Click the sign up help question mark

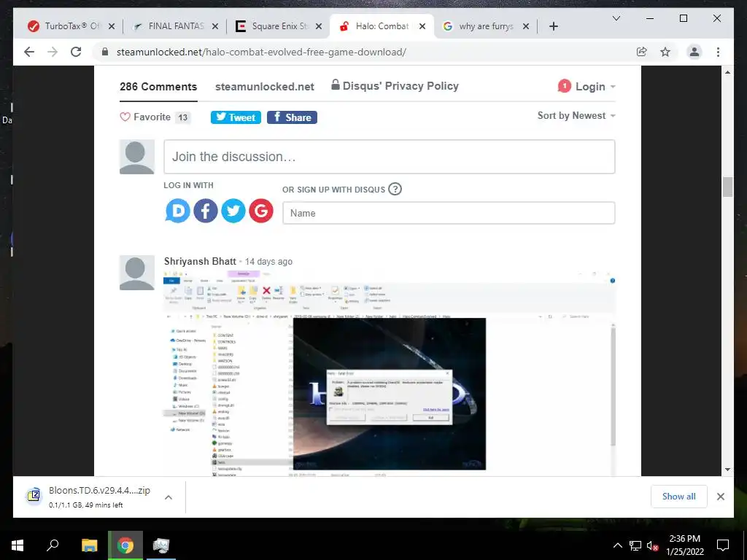click(x=395, y=189)
